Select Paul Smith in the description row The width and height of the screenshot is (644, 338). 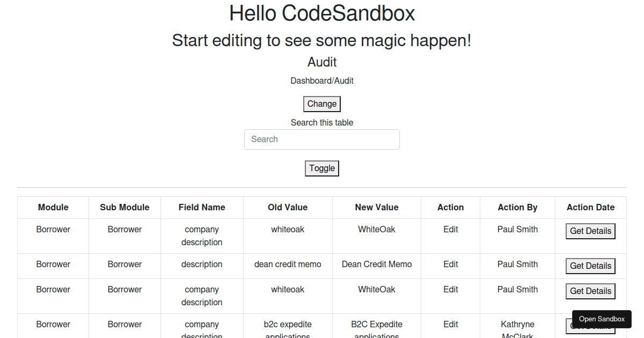point(517,264)
